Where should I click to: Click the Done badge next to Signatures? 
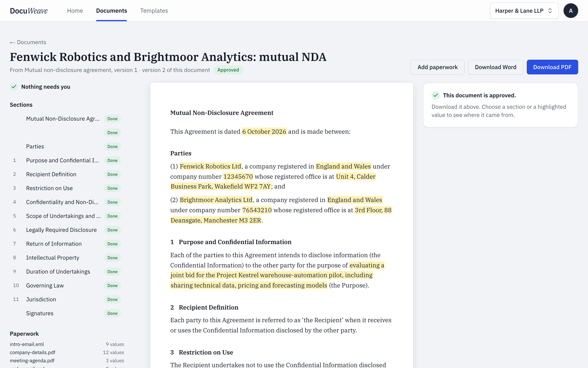click(x=112, y=313)
